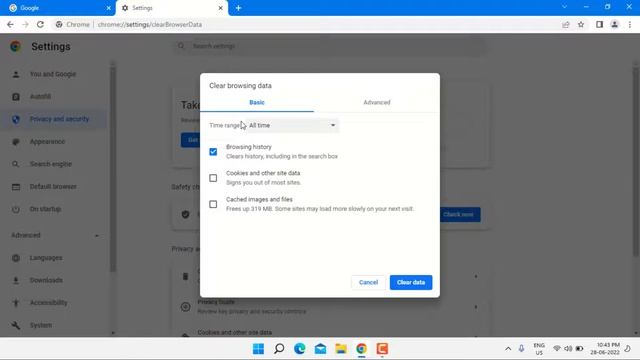The image size is (640, 360).
Task: Open the Chrome profile avatar
Action: click(x=614, y=24)
